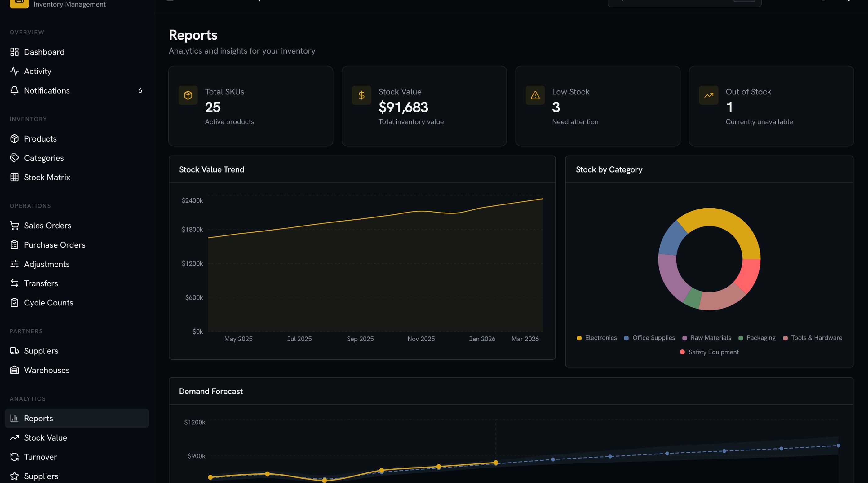Click the notification count badge "6"
This screenshot has width=868, height=483.
[x=140, y=90]
